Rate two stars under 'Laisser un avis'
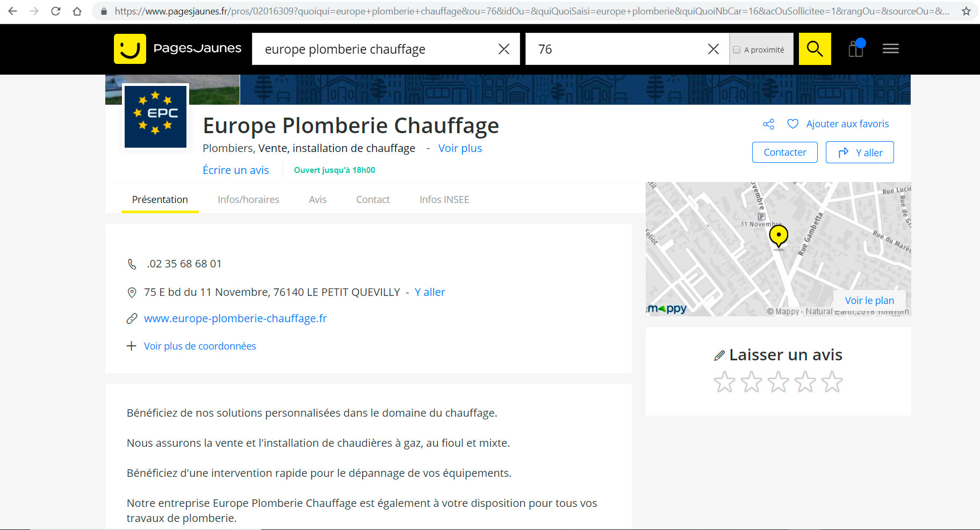Viewport: 980px width, 530px height. [751, 382]
